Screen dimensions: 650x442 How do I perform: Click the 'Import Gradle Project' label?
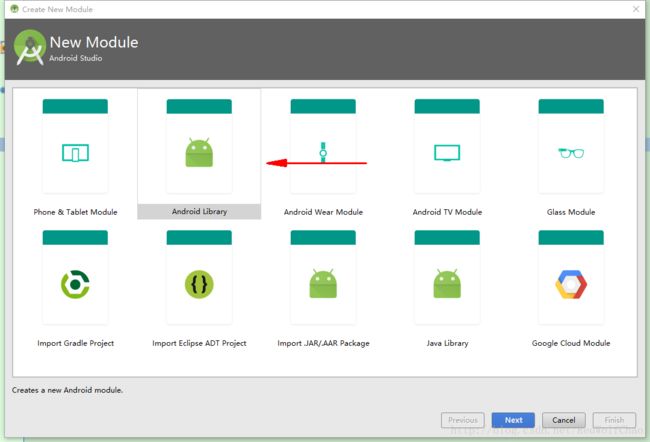click(75, 343)
